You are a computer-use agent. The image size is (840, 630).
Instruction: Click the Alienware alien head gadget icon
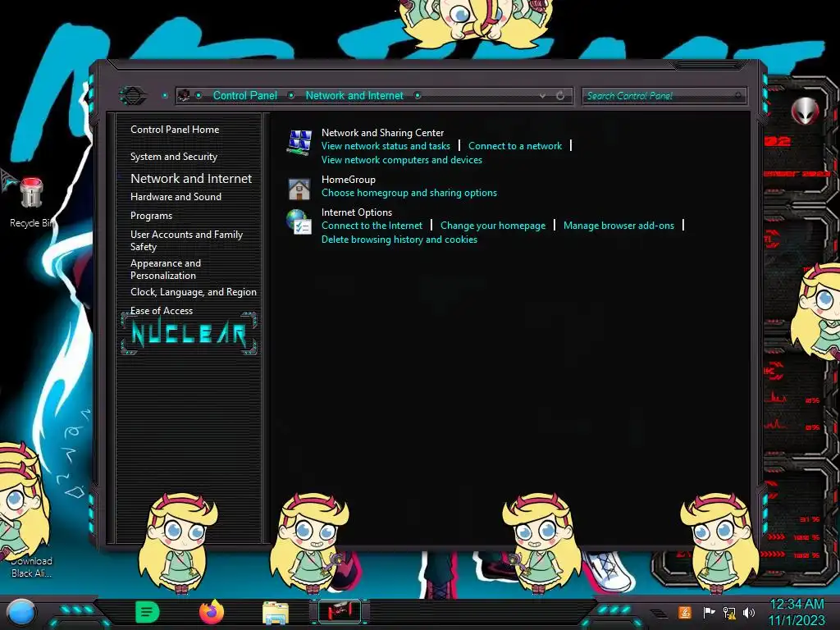point(805,111)
